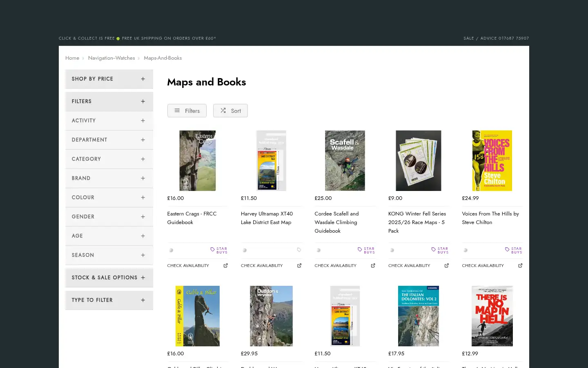588x368 pixels.
Task: Expand Category filter
Action: [109, 159]
